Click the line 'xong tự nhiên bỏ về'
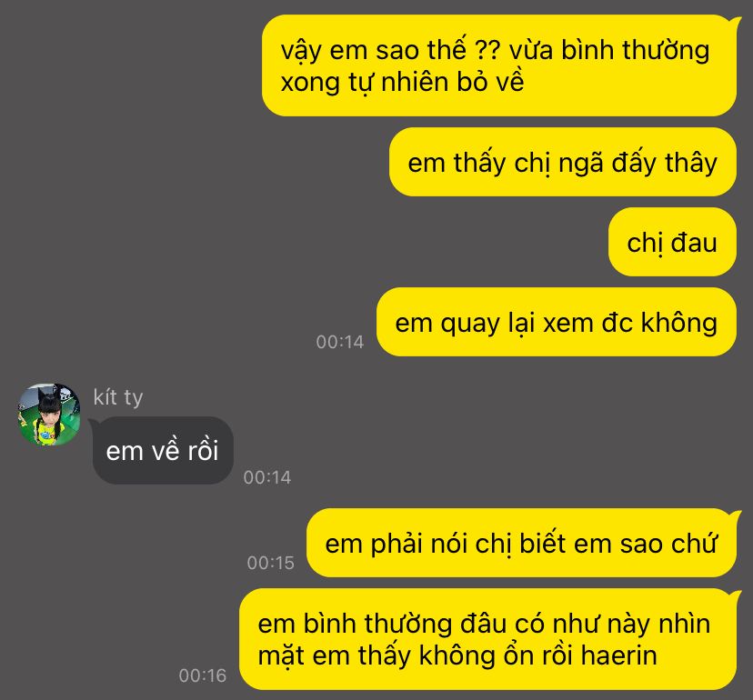This screenshot has height=700, width=753. [x=402, y=82]
